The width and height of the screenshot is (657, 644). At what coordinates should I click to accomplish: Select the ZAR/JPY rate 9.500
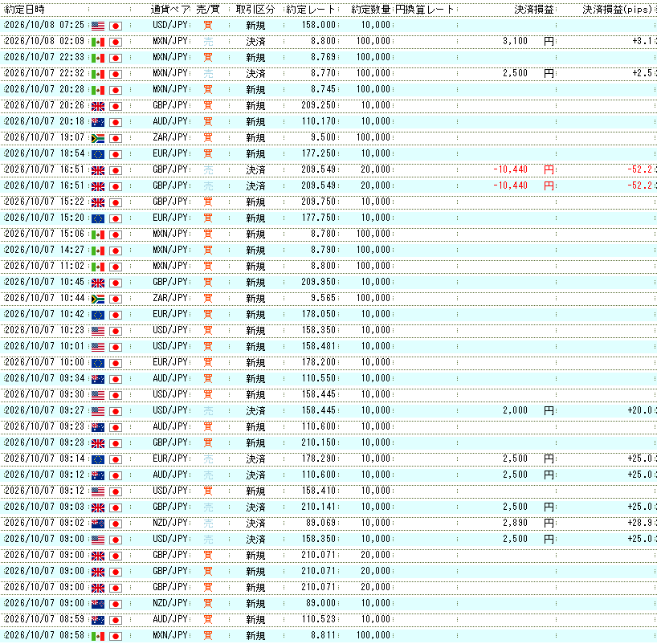point(323,137)
